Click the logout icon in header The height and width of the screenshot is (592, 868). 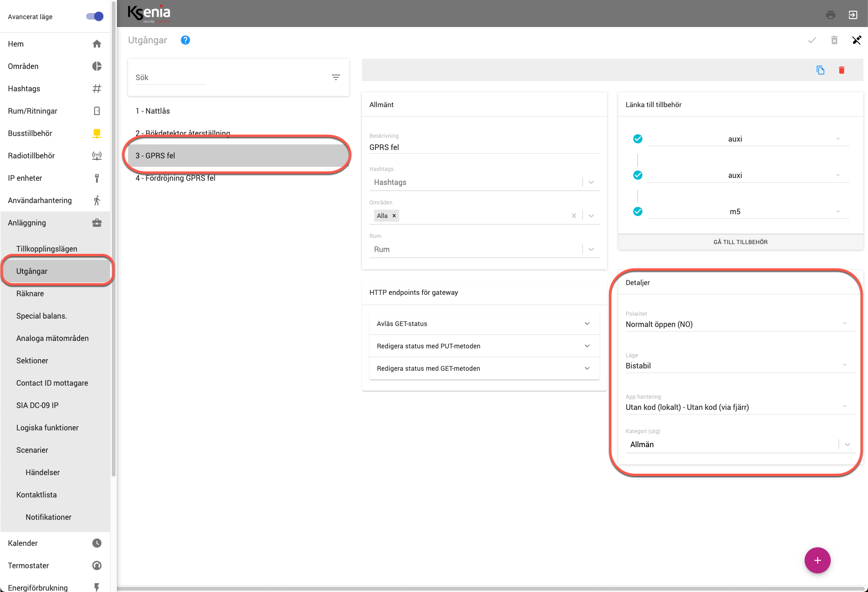tap(853, 15)
